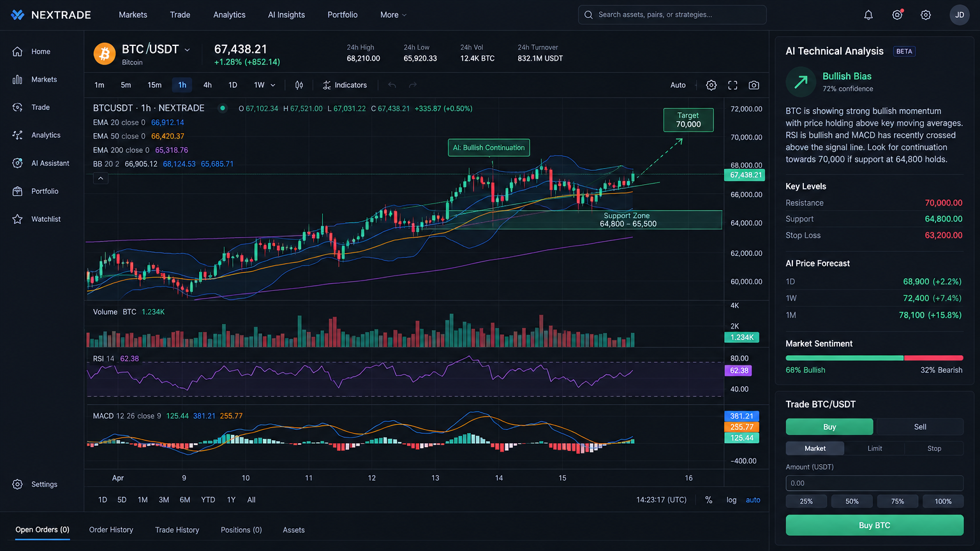Open the header settings gear
Viewport: 980px width, 551px height.
point(926,15)
